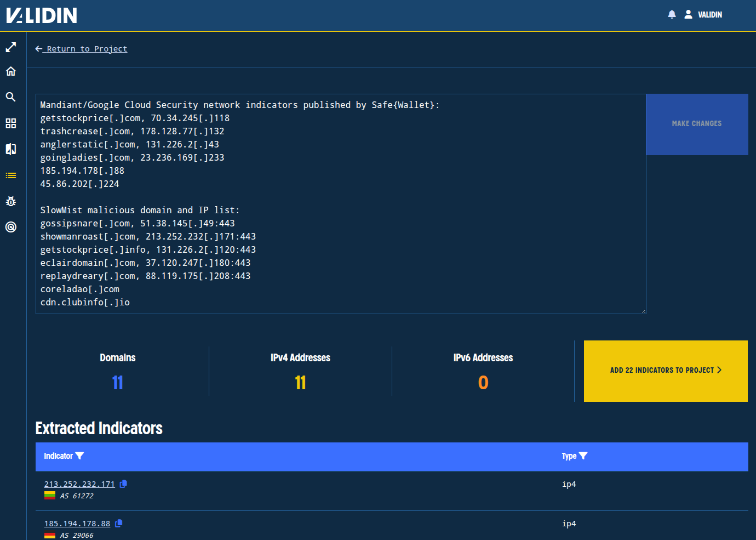Click the cdn.clubinfo[.]io line in the text area
The width and height of the screenshot is (756, 540).
coord(85,303)
